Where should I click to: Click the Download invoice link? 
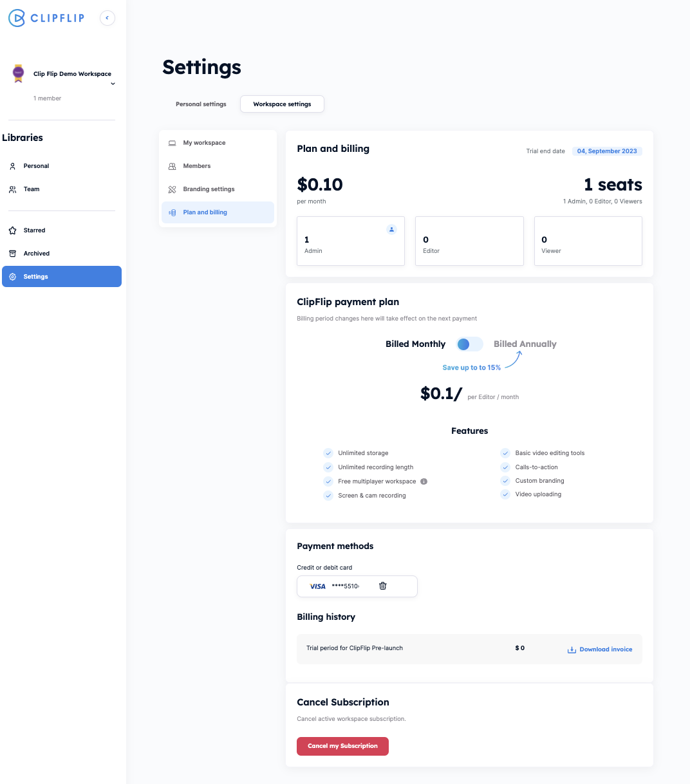(x=606, y=649)
